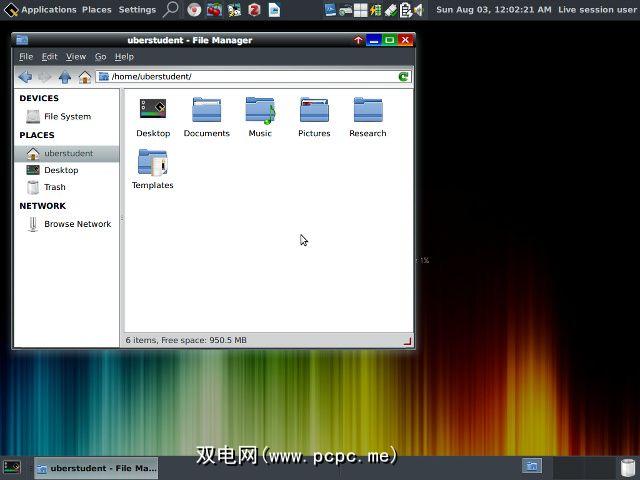The height and width of the screenshot is (480, 640).
Task: Select the Desktop folder icon
Action: point(153,118)
